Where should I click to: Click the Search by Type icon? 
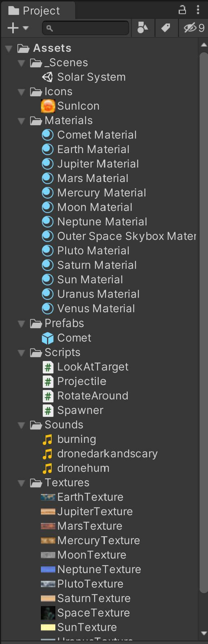pos(143,27)
